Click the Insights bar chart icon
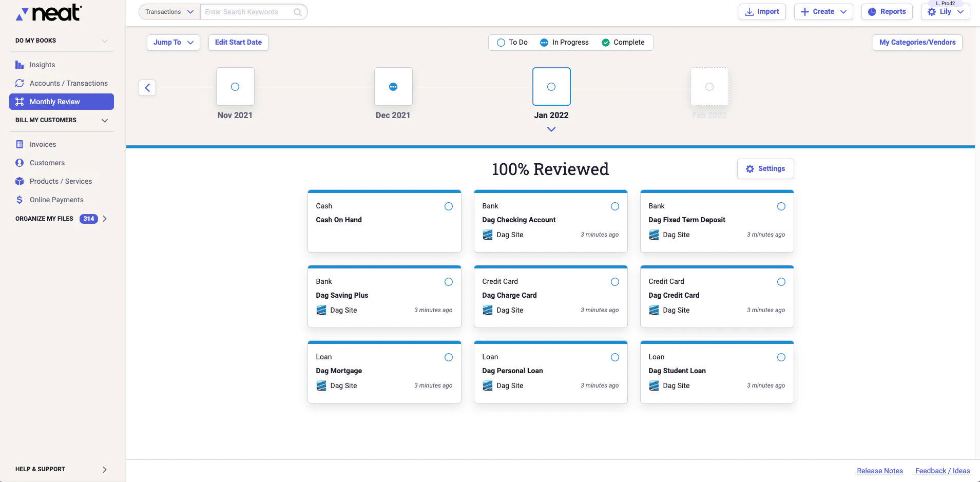The image size is (980, 482). coord(20,64)
